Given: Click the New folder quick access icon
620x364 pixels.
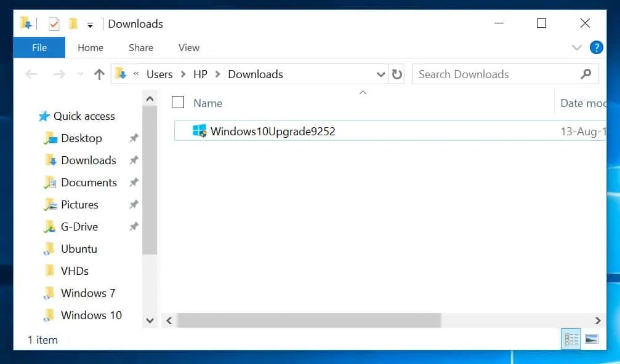Looking at the screenshot, I should click(x=73, y=24).
